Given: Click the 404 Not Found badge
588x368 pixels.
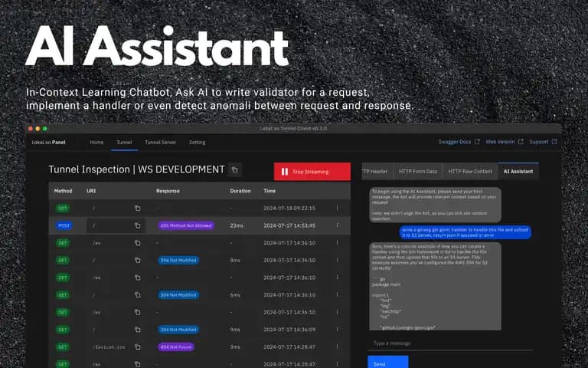Looking at the screenshot, I should tap(176, 347).
